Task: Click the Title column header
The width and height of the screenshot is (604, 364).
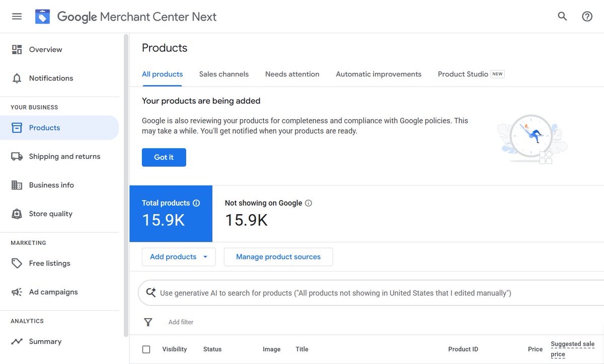Action: (302, 349)
